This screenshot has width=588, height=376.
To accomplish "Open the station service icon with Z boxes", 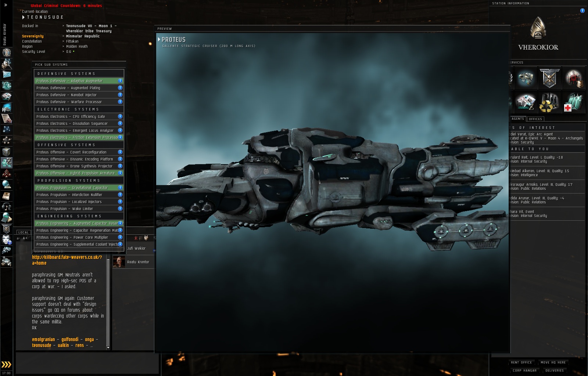I will 525,102.
